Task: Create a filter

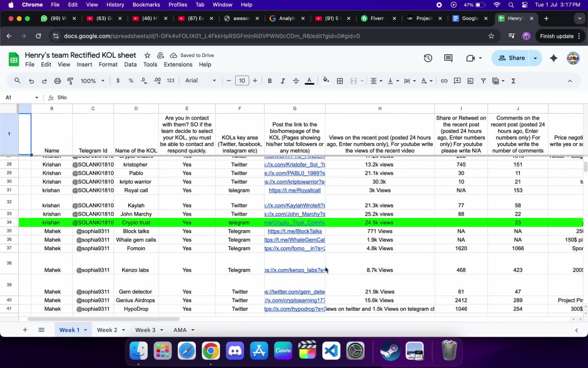Action: point(483,81)
